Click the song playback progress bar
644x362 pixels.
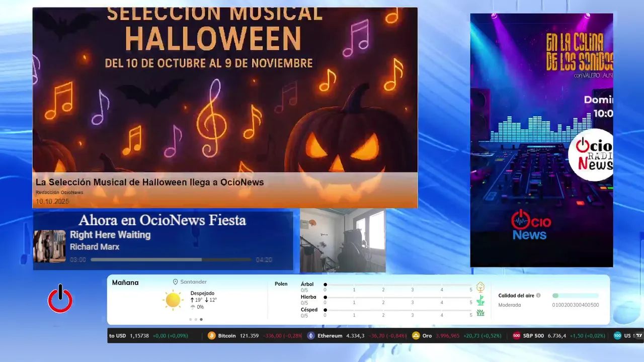(171, 260)
